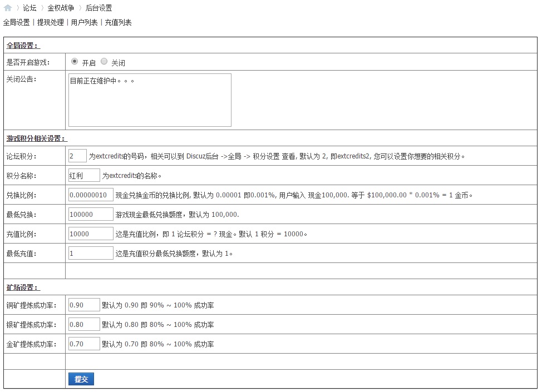Click the home icon in breadcrumb
This screenshot has height=392, width=542.
(x=8, y=8)
